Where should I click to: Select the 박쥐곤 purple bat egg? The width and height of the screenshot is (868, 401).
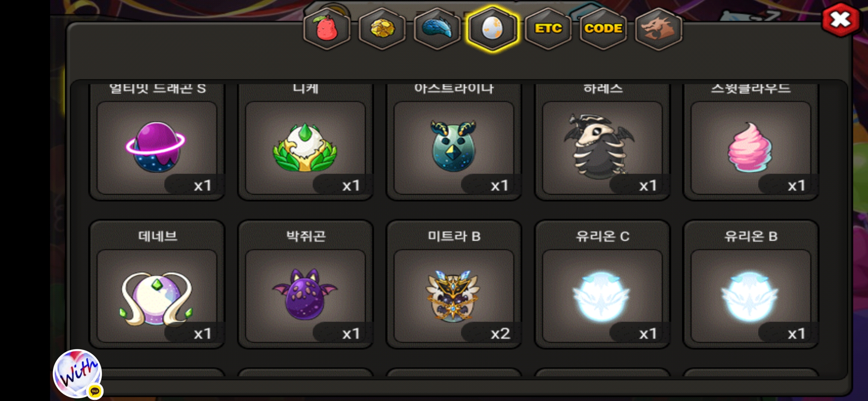305,296
